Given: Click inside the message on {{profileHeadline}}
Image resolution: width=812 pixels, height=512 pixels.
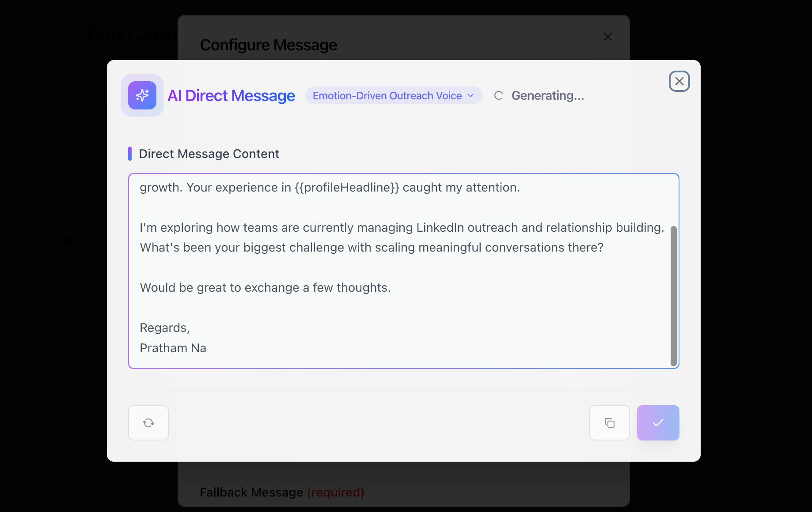Looking at the screenshot, I should [x=347, y=188].
